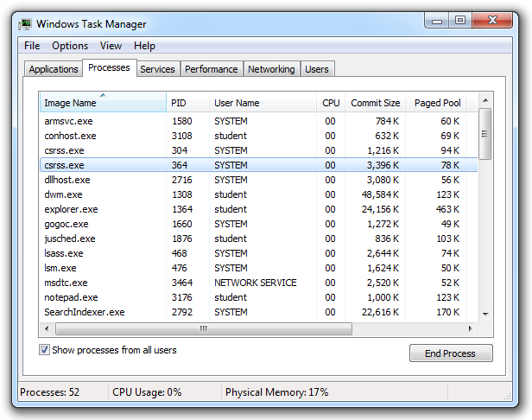The width and height of the screenshot is (532, 420).
Task: Sort by PID column header
Action: pyautogui.click(x=187, y=103)
